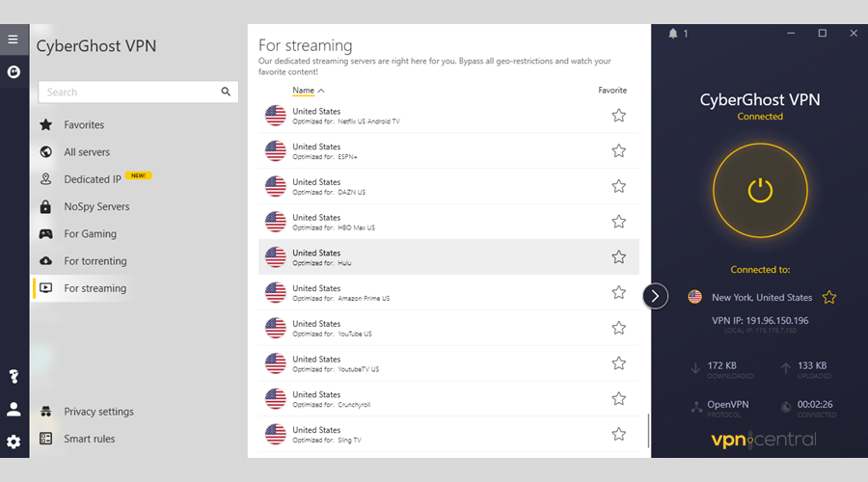
Task: Click the OpenVPN protocol icon
Action: [697, 407]
